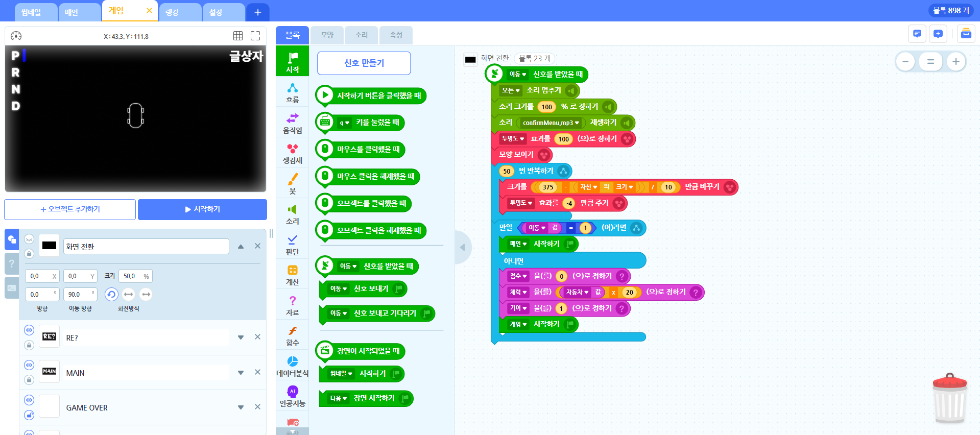Toggle visibility eye of RE? object
This screenshot has width=980, height=435.
click(x=29, y=330)
